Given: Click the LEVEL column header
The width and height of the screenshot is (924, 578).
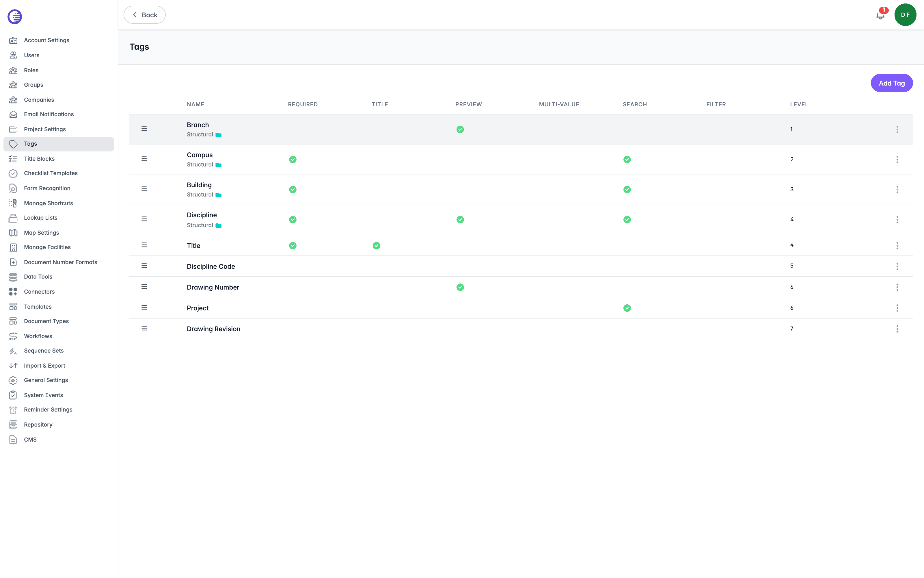Looking at the screenshot, I should (x=799, y=104).
